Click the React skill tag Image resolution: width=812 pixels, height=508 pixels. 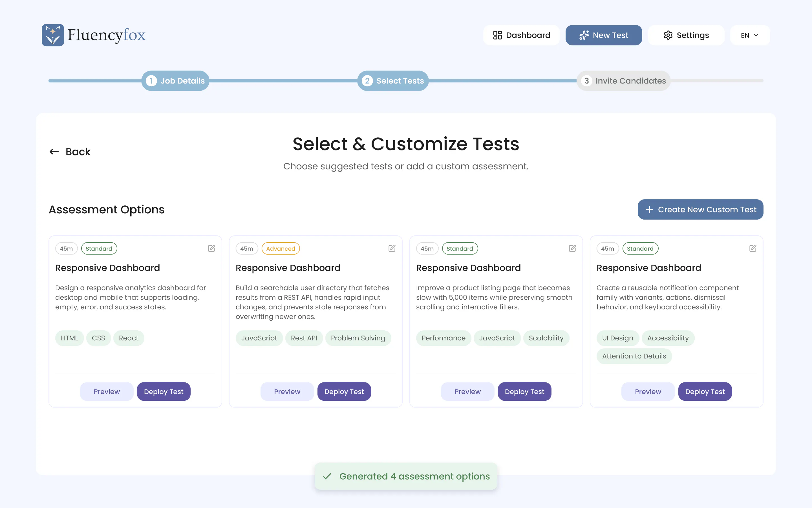click(x=129, y=338)
